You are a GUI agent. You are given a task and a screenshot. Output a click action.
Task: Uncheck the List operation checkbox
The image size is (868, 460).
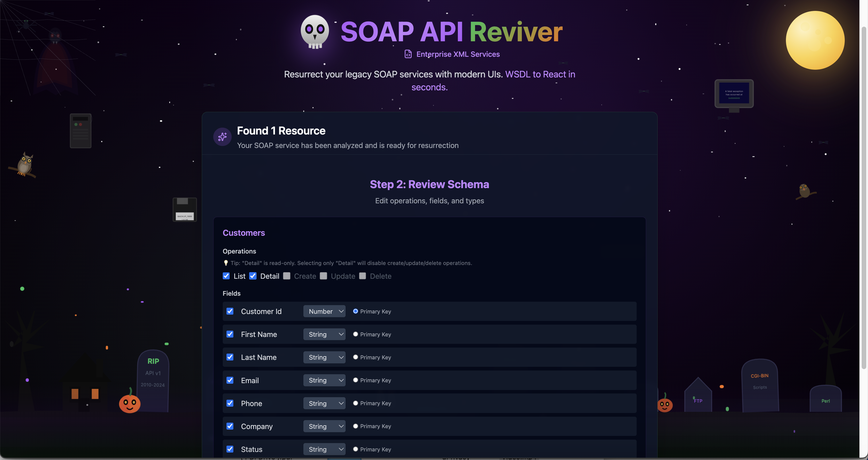[x=226, y=276]
